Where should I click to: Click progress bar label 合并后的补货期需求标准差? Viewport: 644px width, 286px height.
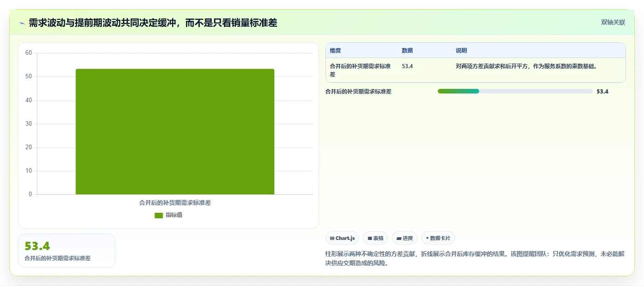359,92
